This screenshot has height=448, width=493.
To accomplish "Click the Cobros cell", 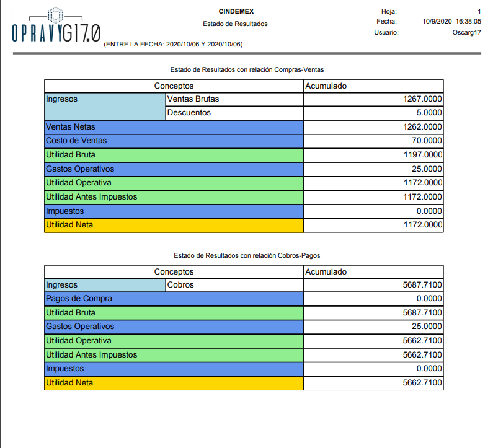I will click(234, 285).
